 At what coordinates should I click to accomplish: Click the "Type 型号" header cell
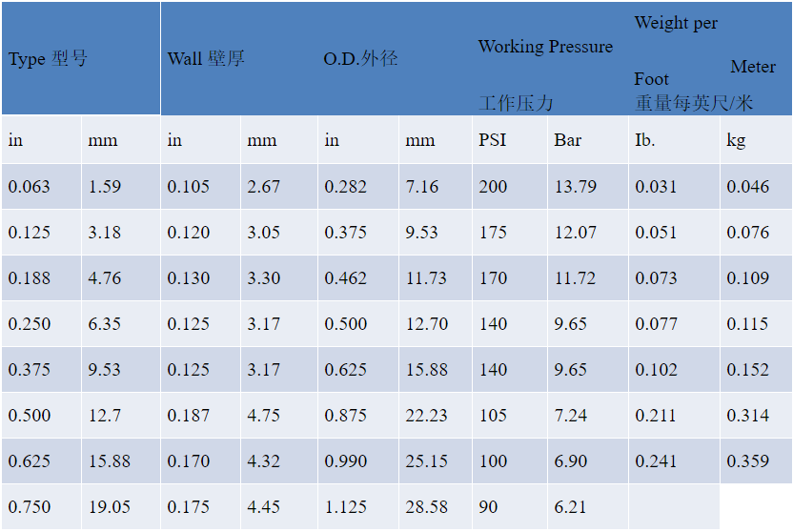pos(48,59)
